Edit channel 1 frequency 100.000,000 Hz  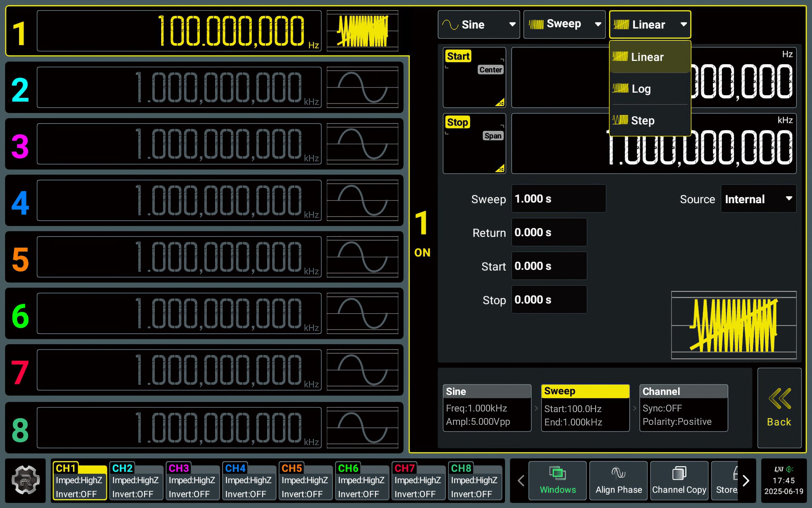click(179, 31)
